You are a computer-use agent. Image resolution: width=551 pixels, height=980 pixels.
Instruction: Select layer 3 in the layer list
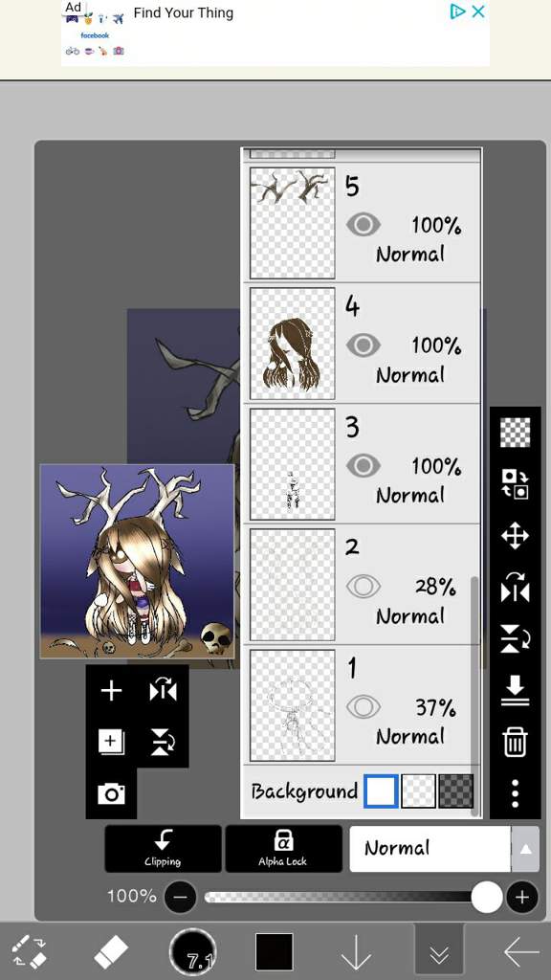[x=361, y=464]
